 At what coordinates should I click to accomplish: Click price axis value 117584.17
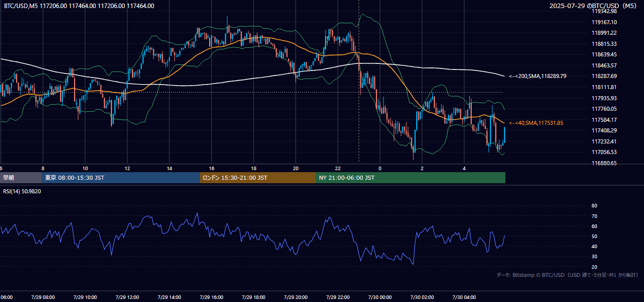604,120
